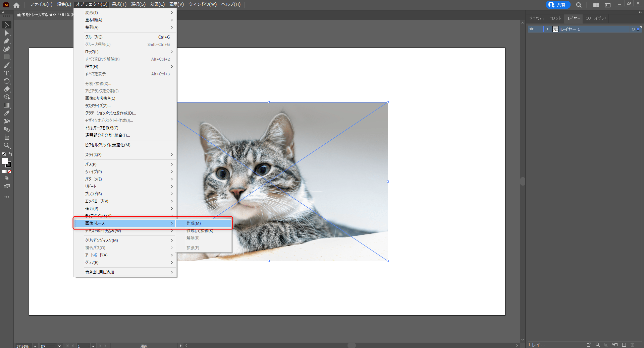Click the 共有 share button

point(558,5)
